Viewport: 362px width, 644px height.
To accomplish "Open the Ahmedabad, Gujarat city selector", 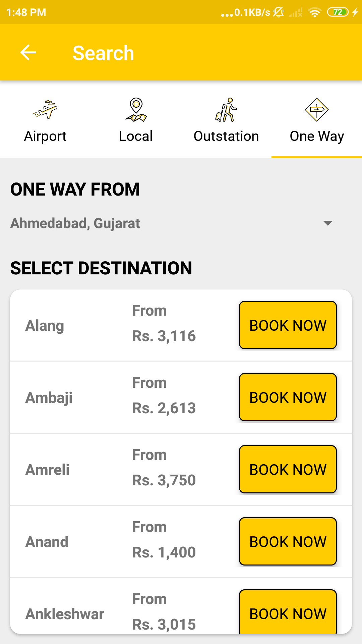I will point(75,223).
